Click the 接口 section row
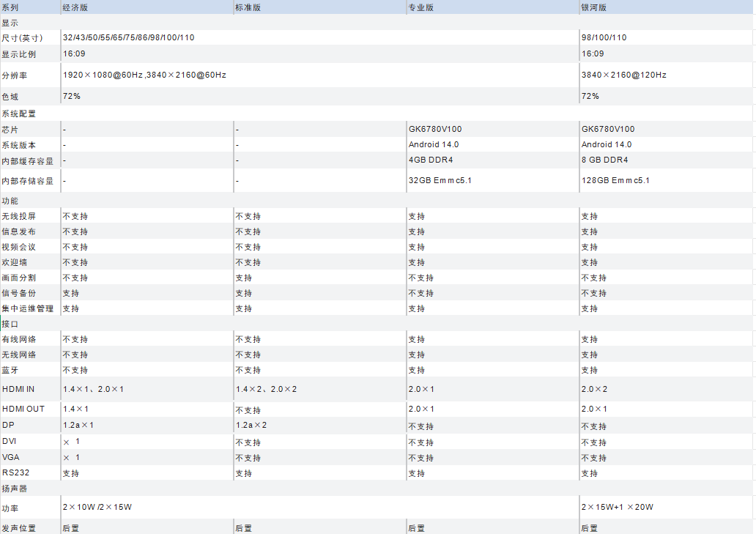 [376, 324]
